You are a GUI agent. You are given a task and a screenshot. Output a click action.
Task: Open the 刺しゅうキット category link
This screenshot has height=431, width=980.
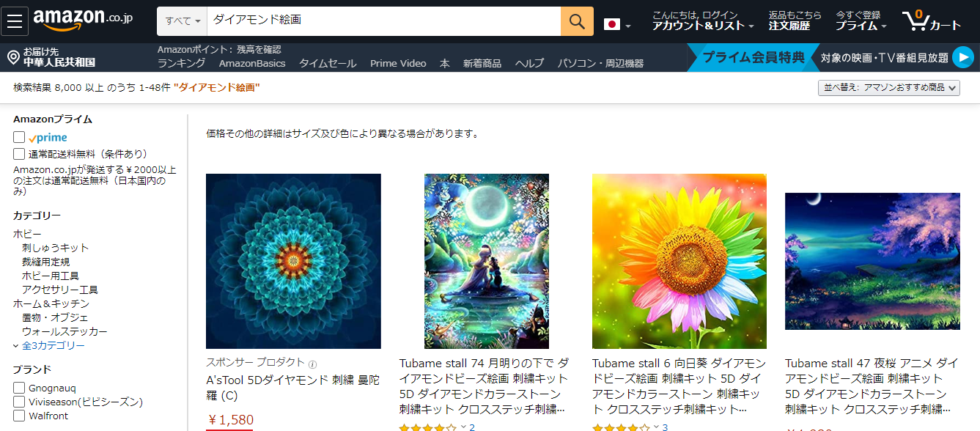coord(55,248)
